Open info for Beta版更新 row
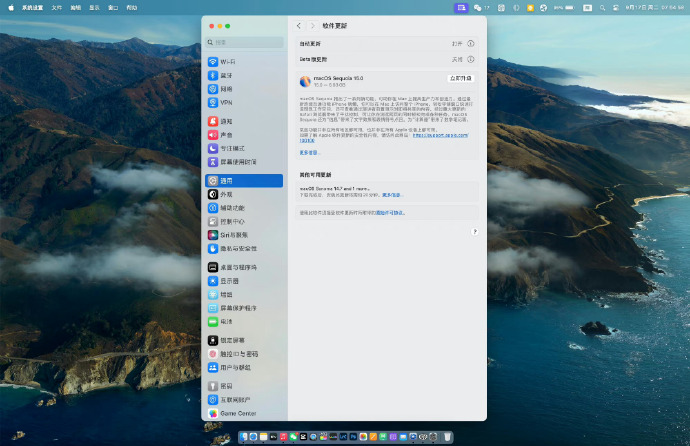The image size is (690, 446). [470, 59]
